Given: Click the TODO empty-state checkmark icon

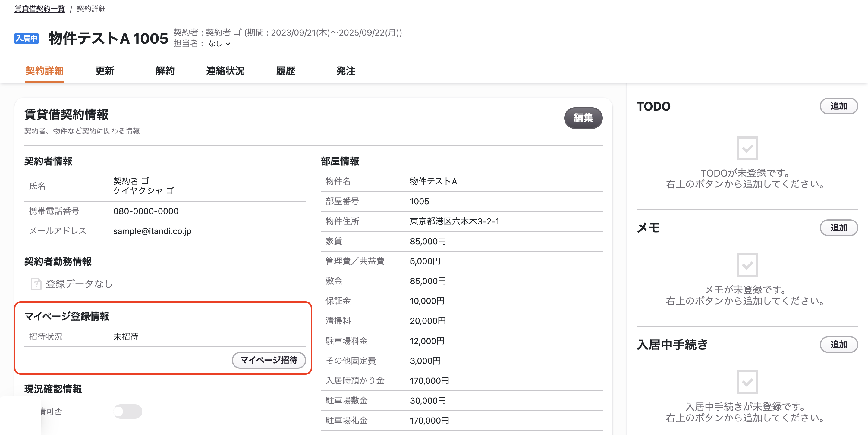Looking at the screenshot, I should point(747,148).
